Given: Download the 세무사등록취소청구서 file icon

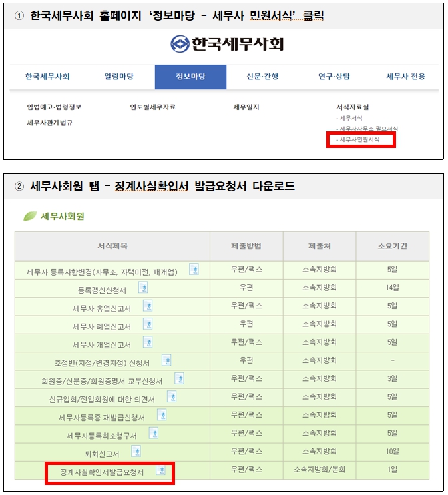Looking at the screenshot, I should (154, 433).
